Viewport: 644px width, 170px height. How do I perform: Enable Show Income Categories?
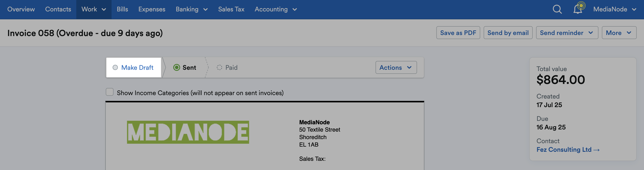(x=109, y=92)
